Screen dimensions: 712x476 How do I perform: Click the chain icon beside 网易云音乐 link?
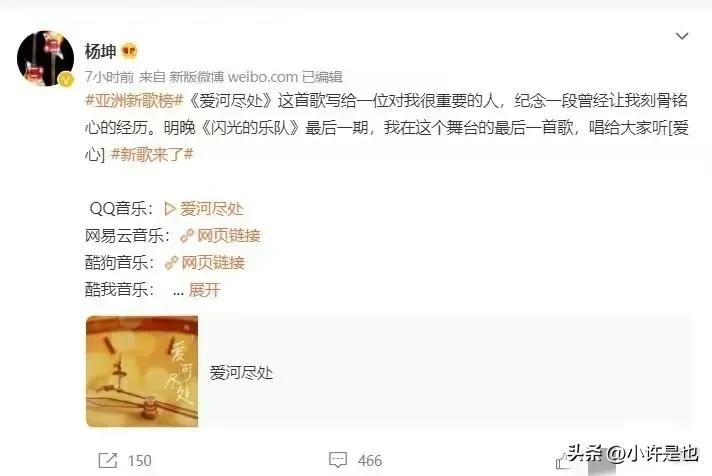(x=187, y=236)
